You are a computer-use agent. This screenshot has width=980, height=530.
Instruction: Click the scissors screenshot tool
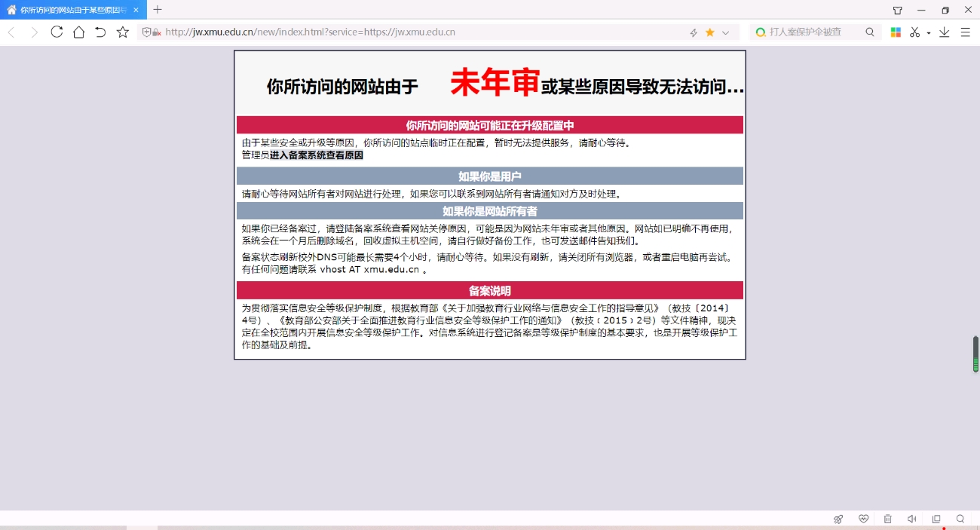point(915,32)
